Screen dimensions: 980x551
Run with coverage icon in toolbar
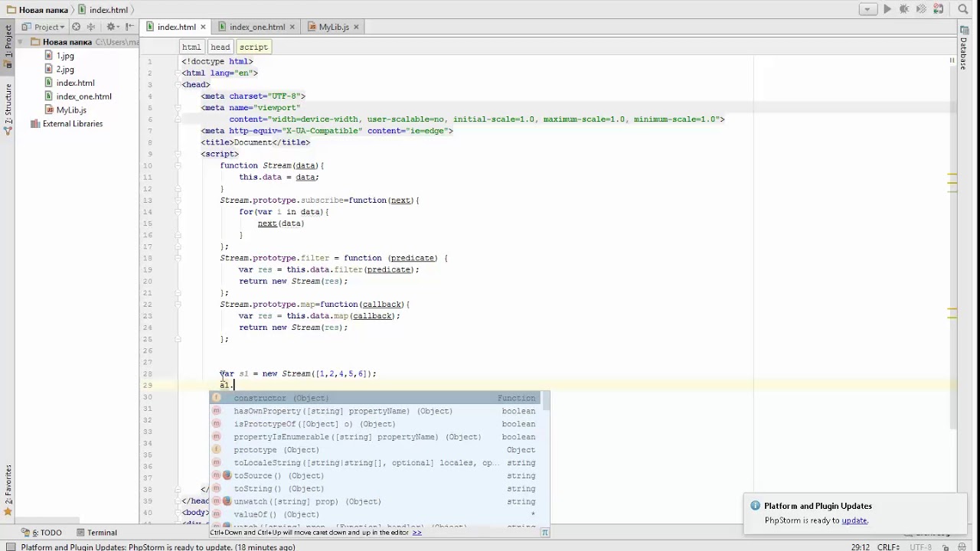pos(921,10)
